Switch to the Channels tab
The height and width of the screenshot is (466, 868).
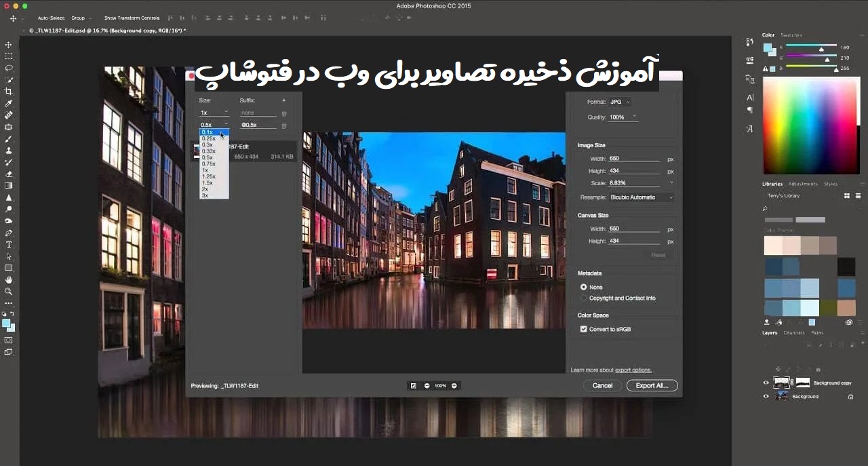[x=793, y=333]
